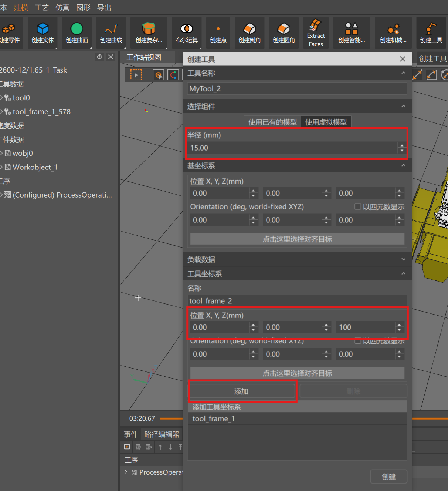The image size is (448, 491).
Task: Click the second list icon in event toolbar
Action: coord(138,447)
